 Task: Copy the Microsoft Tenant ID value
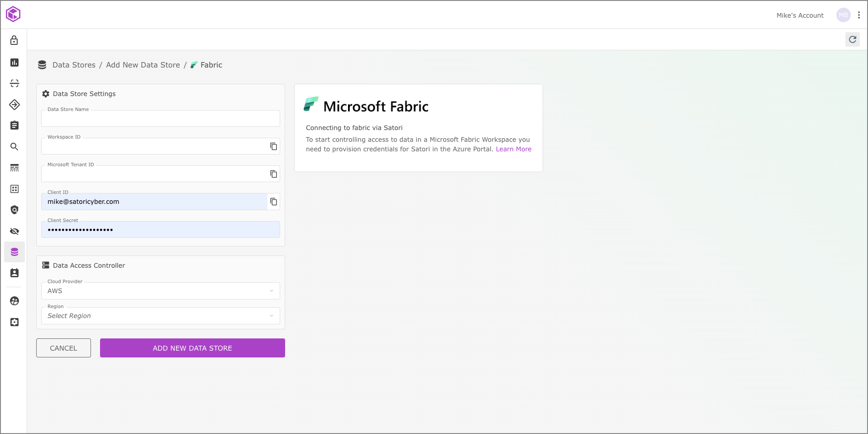pyautogui.click(x=273, y=174)
